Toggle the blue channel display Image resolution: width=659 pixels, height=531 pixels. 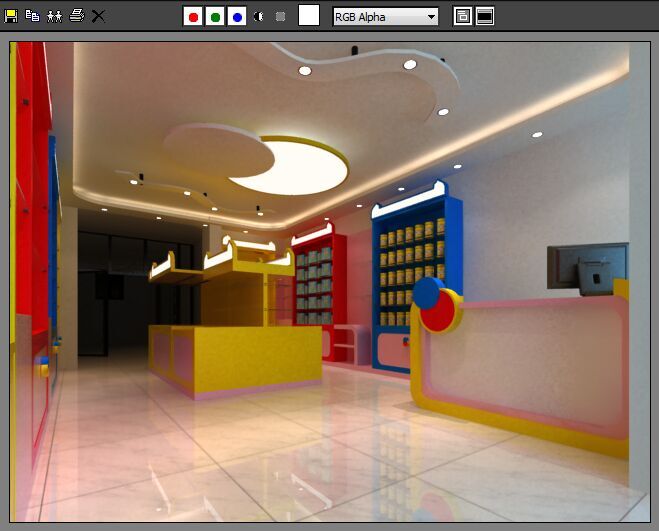237,16
